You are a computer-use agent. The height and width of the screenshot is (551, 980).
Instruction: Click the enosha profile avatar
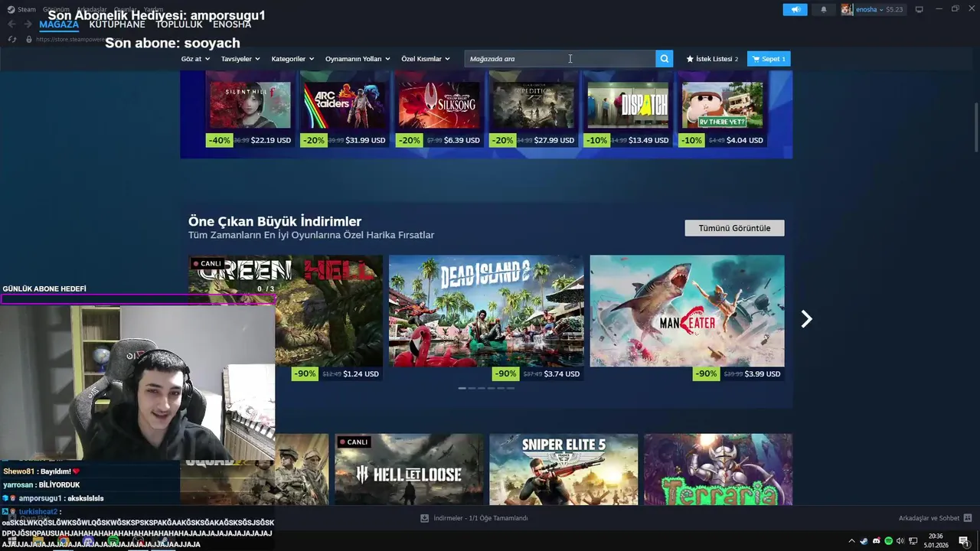[847, 9]
